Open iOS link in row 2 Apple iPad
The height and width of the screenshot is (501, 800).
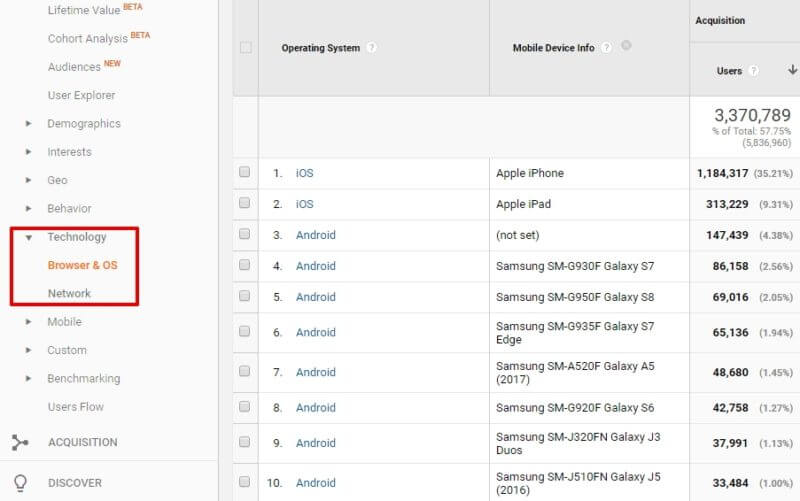tap(305, 204)
